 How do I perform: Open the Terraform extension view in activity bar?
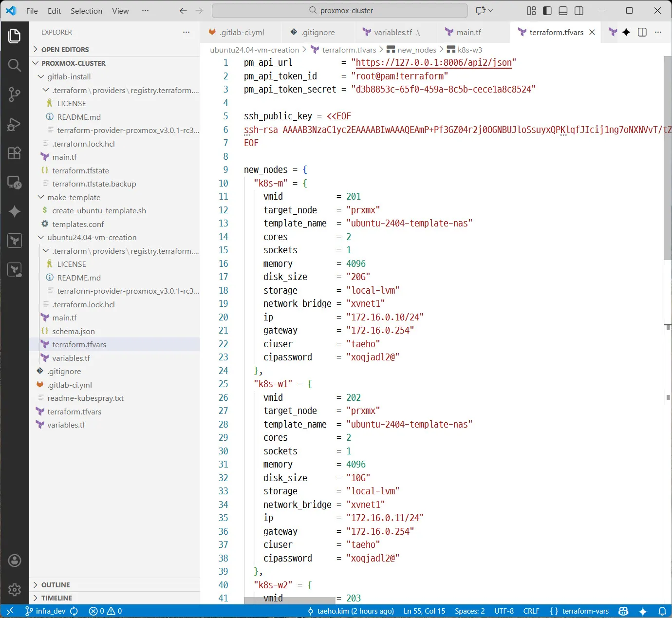(15, 241)
